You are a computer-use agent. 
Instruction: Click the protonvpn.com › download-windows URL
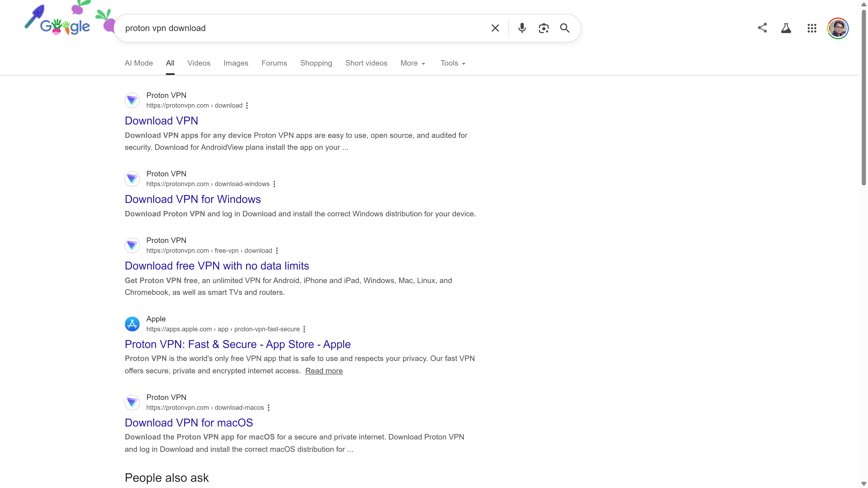(x=208, y=184)
